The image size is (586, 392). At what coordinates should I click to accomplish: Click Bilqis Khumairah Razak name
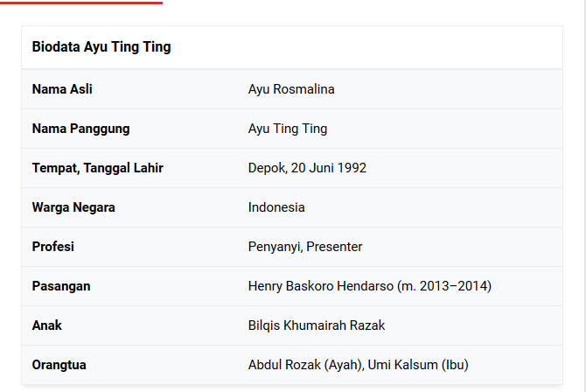[316, 325]
